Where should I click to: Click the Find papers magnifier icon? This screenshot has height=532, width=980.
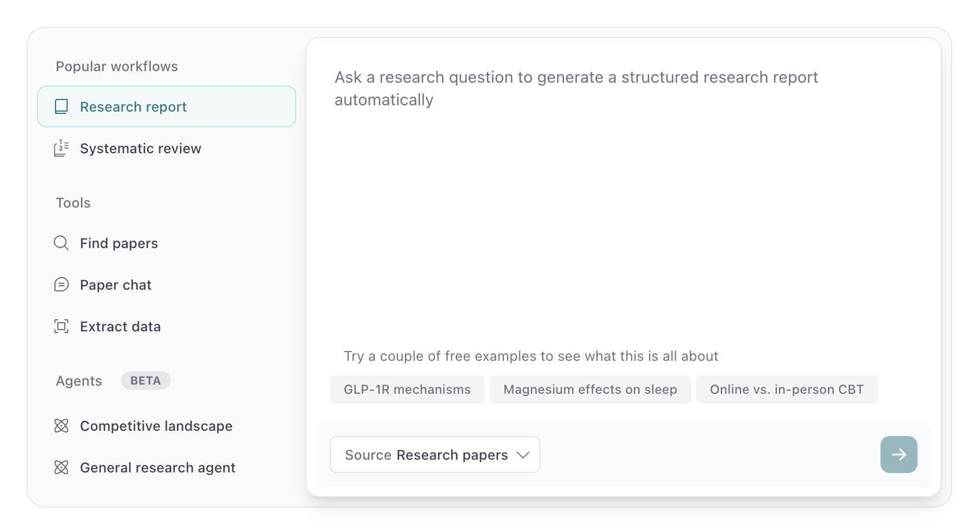61,243
